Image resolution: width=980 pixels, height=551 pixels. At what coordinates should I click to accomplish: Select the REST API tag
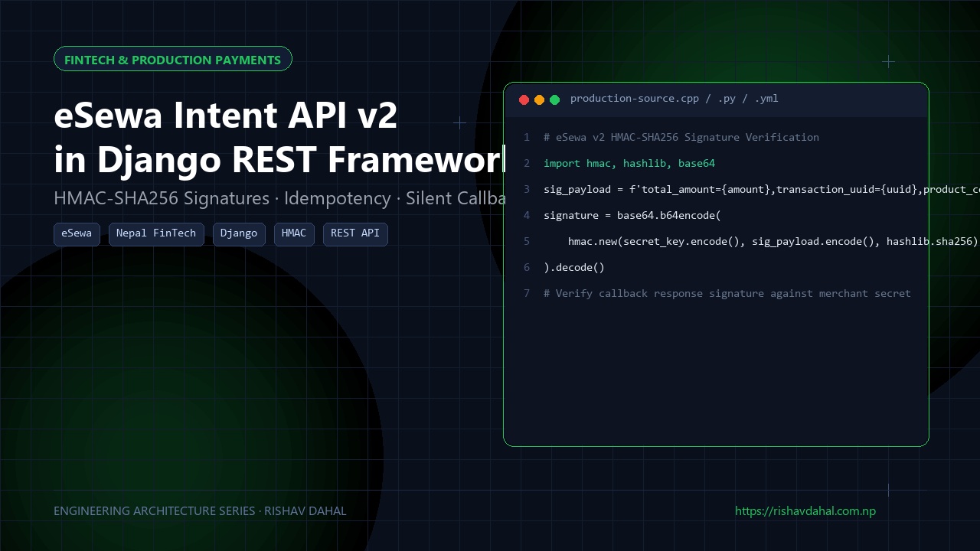(355, 234)
